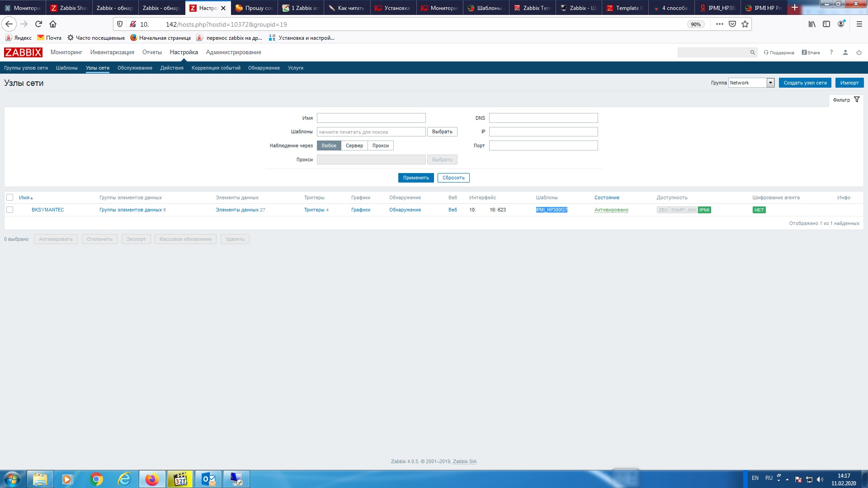The height and width of the screenshot is (488, 868).
Task: Click the volume speaker tray icon
Action: click(820, 479)
